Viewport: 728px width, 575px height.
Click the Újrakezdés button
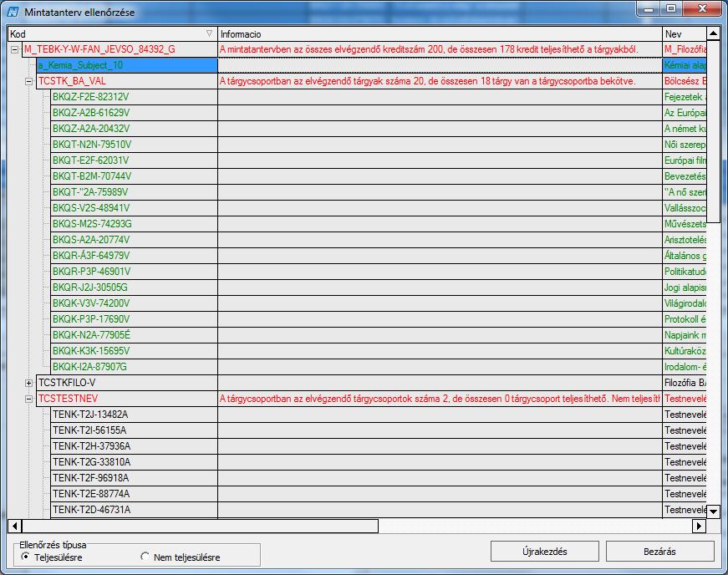(x=545, y=552)
